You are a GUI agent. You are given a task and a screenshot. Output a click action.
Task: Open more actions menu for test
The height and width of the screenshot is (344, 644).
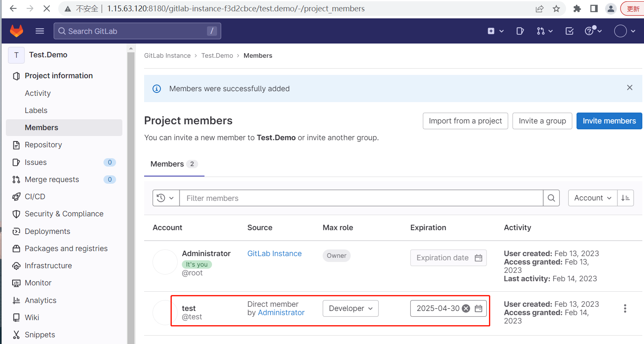(x=625, y=308)
